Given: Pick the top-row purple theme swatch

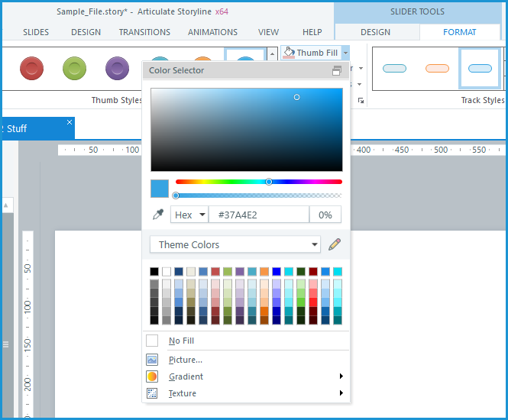Looking at the screenshot, I should click(x=240, y=271).
